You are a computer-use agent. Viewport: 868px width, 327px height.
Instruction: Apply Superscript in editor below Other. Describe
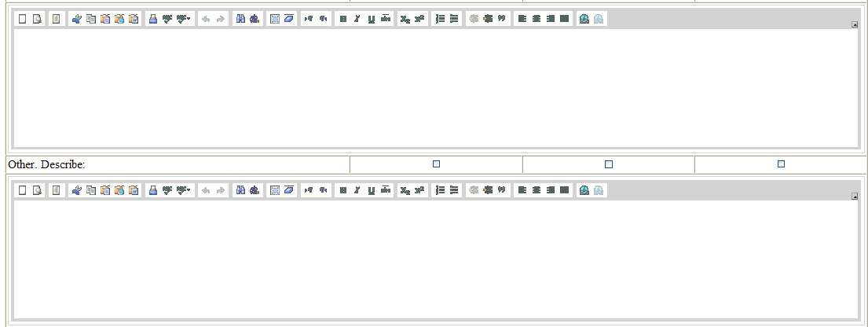coord(419,190)
